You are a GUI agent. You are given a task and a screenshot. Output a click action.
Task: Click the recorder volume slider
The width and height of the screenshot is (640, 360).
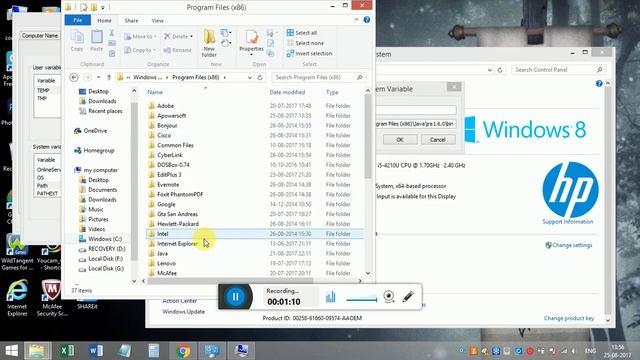point(362,300)
